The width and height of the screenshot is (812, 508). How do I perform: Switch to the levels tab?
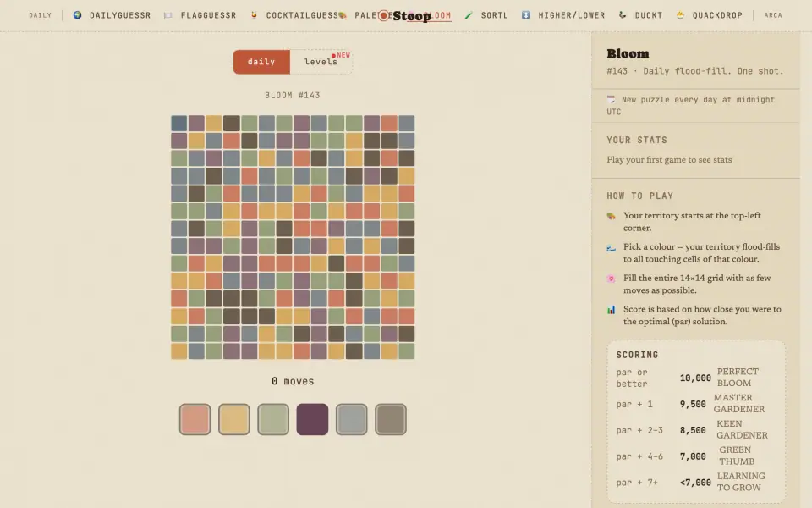pos(321,62)
